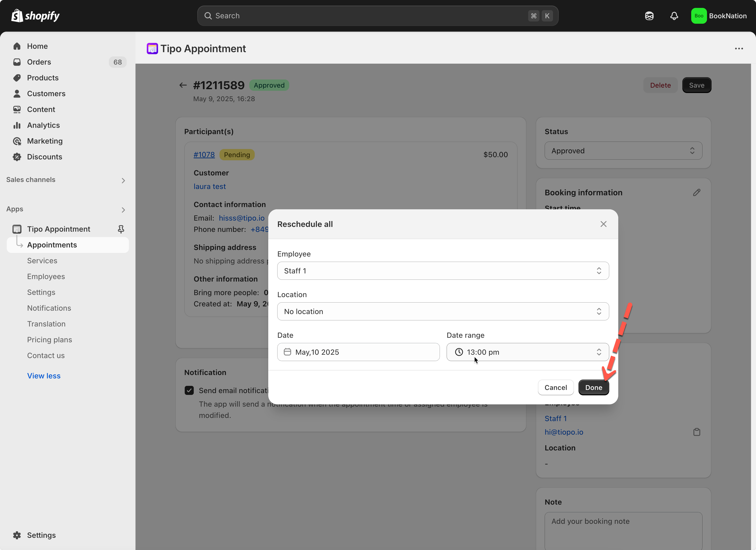Image resolution: width=756 pixels, height=550 pixels.
Task: Click the back arrow next to #1211589
Action: (x=183, y=85)
